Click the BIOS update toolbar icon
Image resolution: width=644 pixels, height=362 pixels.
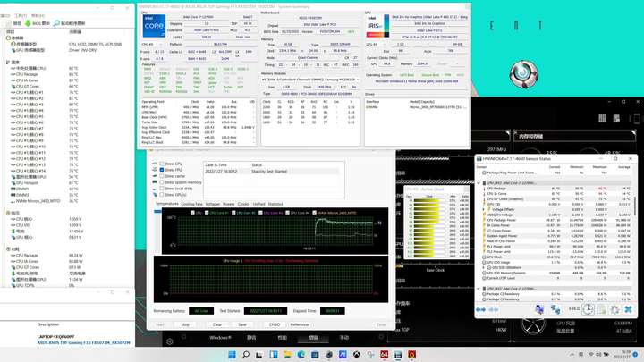pos(28,23)
